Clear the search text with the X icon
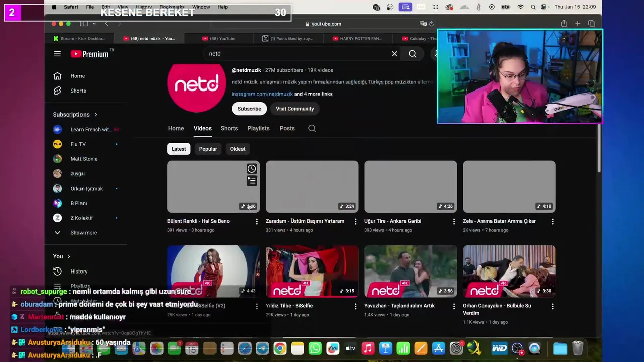The height and width of the screenshot is (362, 644). (394, 54)
